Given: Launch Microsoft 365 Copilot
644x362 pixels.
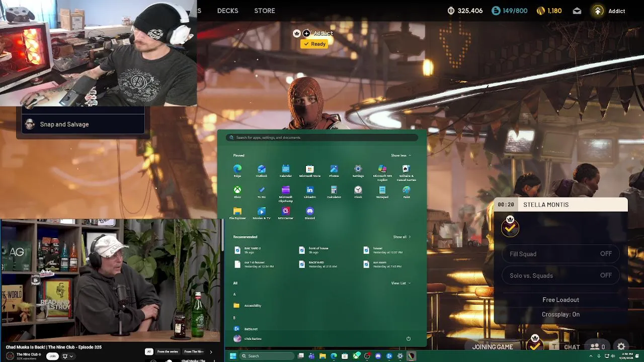Looking at the screenshot, I should (382, 172).
